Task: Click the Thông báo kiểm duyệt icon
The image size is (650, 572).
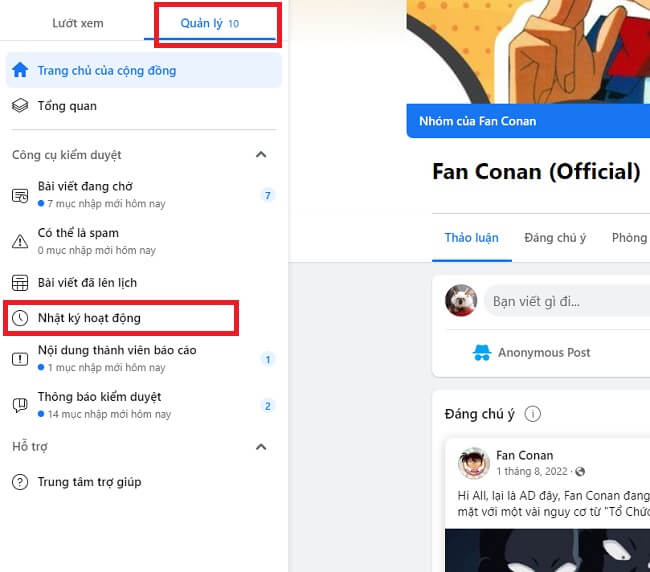Action: click(20, 405)
